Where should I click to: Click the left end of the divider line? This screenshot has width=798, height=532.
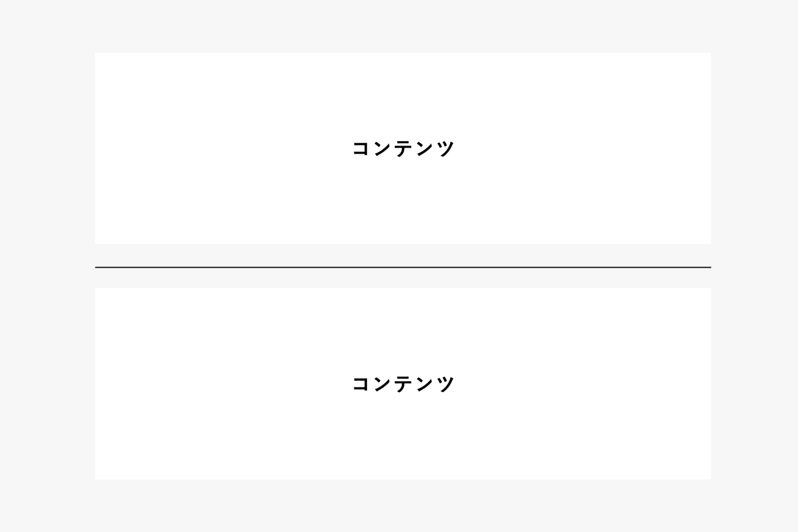[97, 267]
